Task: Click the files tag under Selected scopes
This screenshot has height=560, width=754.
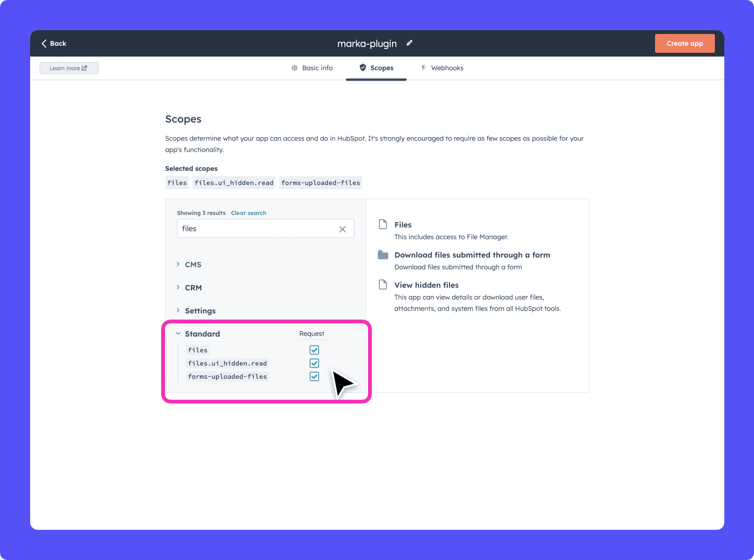Action: coord(177,183)
